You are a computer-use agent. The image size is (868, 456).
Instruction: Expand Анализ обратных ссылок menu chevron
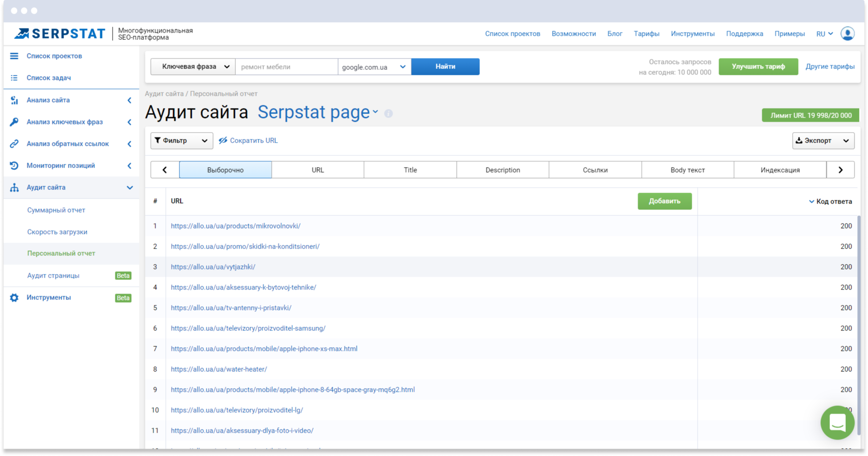pos(129,144)
